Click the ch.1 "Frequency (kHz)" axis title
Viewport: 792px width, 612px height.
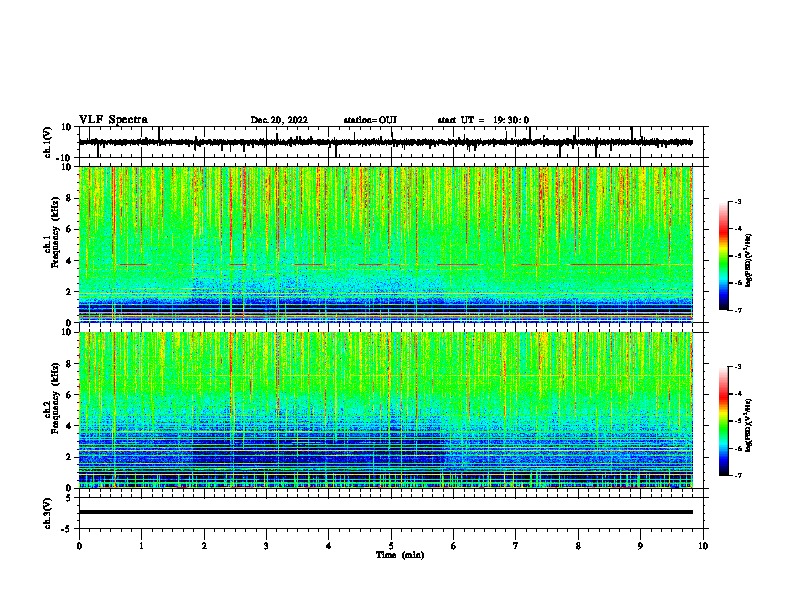click(x=55, y=233)
